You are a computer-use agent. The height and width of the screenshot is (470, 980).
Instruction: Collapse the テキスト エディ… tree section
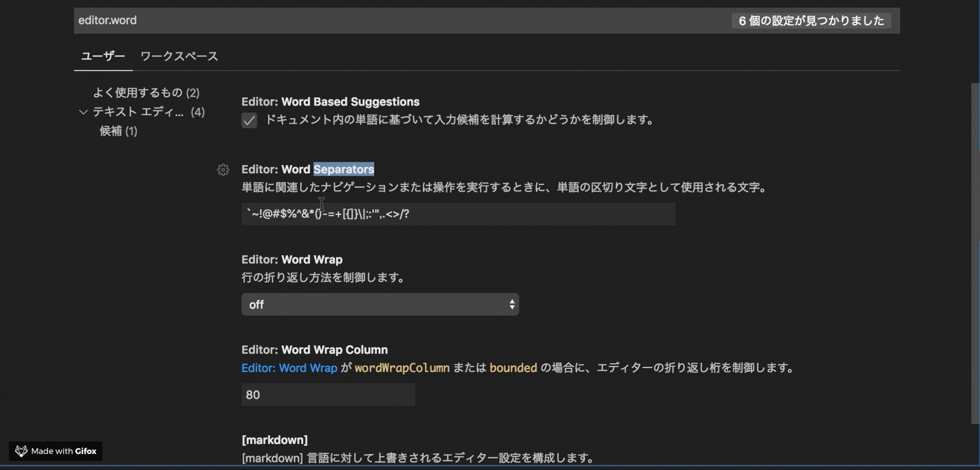tap(83, 112)
